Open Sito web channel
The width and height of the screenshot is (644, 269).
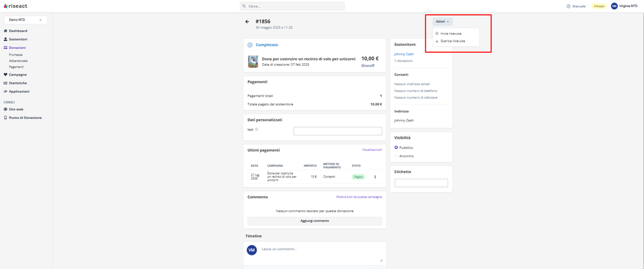coord(15,110)
